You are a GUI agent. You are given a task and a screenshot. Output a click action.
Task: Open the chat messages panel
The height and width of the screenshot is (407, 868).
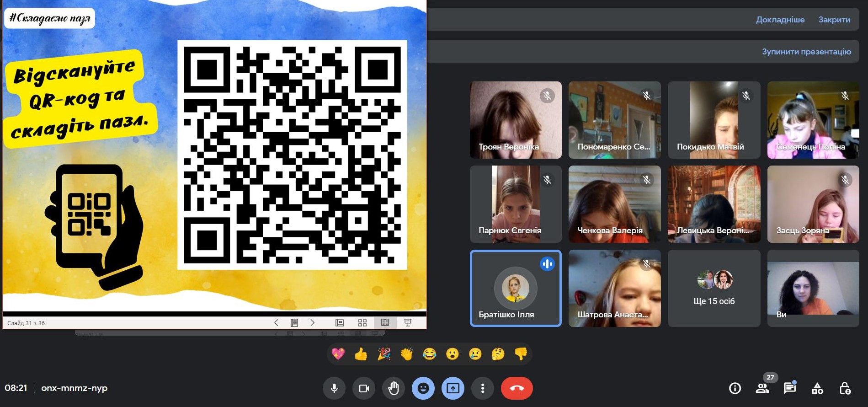(x=789, y=388)
